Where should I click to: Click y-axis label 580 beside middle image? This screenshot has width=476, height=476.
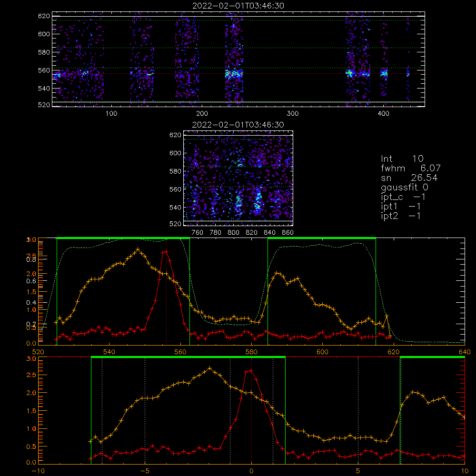pos(176,171)
